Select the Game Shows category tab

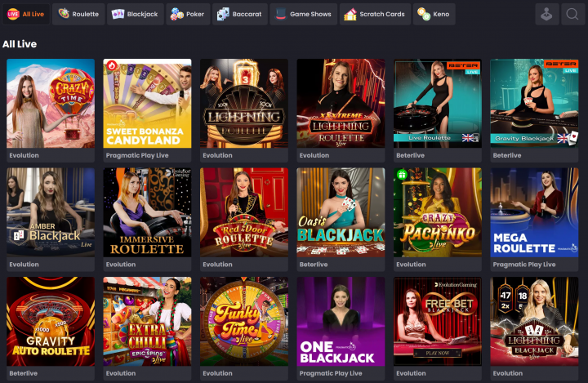click(303, 14)
